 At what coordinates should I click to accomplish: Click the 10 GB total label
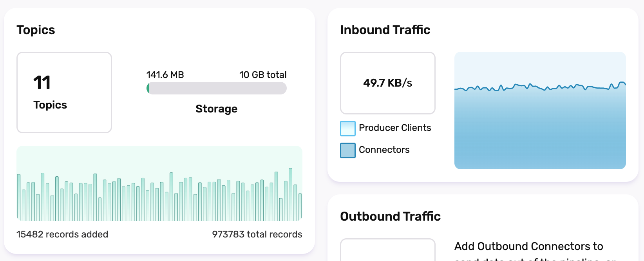click(263, 74)
